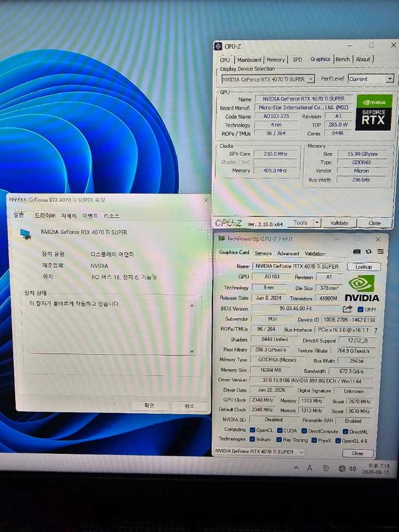This screenshot has width=399, height=532.
Task: Click the display adapter icon in properties dialog
Action: point(26,234)
